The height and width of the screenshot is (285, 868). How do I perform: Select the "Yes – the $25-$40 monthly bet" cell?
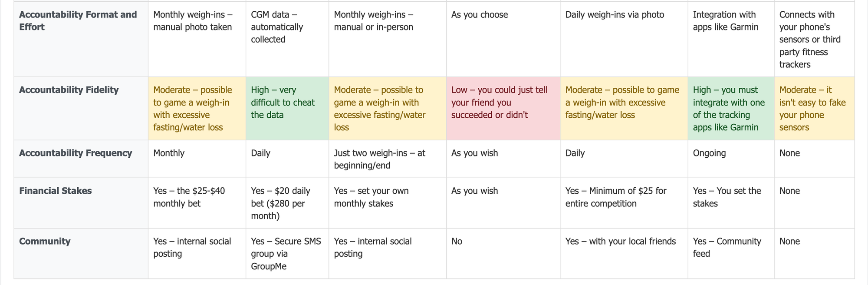189,197
